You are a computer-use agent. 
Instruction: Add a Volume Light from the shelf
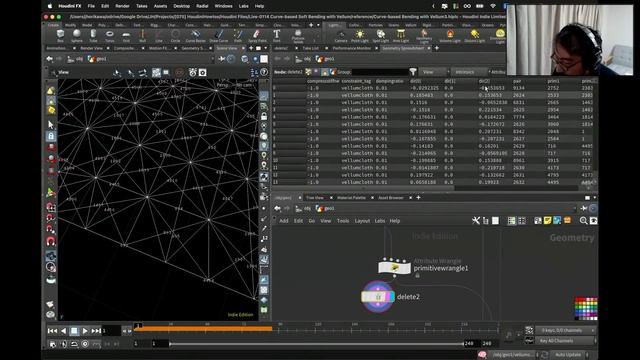tap(450, 36)
